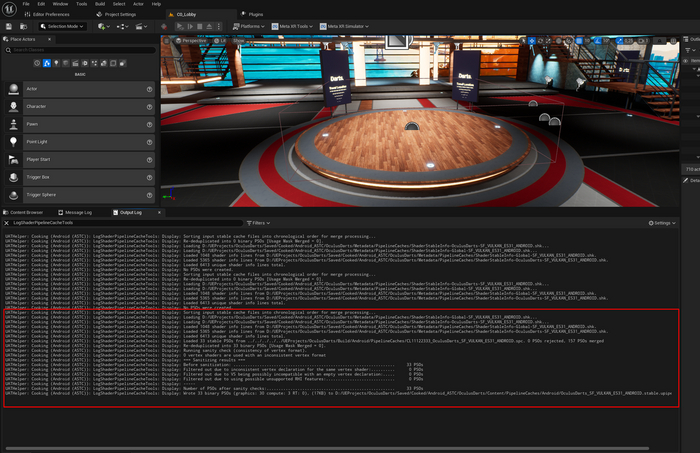This screenshot has width=700, height=453.
Task: Click the Save Current Level icon
Action: pos(8,26)
